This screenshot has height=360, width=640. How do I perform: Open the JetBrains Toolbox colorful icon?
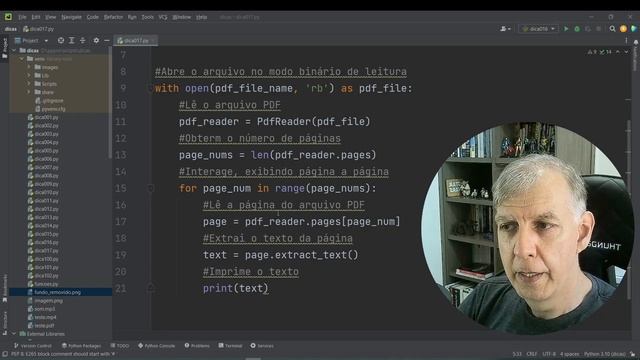[x=633, y=29]
